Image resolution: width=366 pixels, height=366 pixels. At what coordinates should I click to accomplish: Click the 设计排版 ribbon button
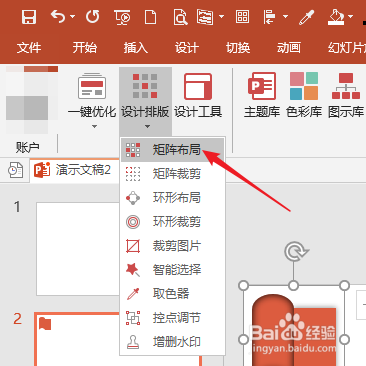point(145,95)
